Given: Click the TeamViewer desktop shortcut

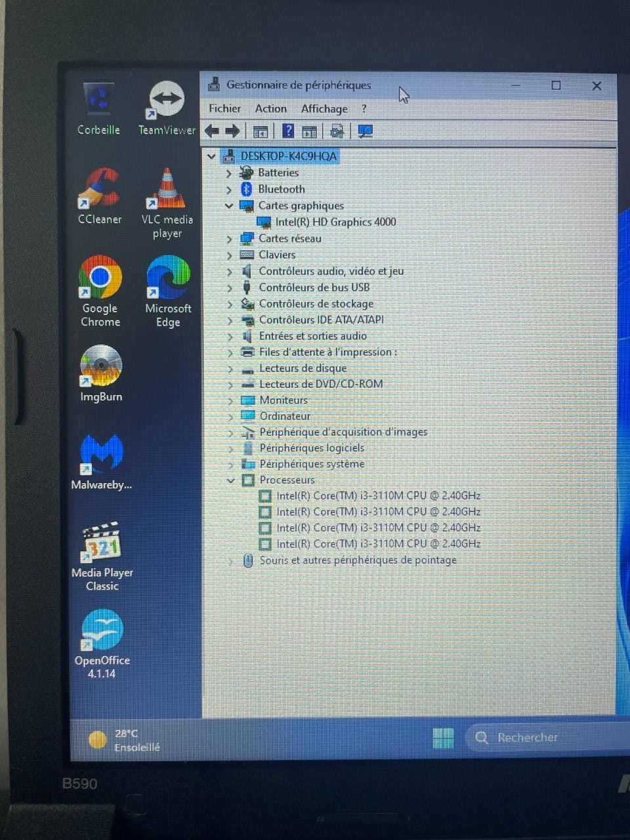Looking at the screenshot, I should pos(167,109).
